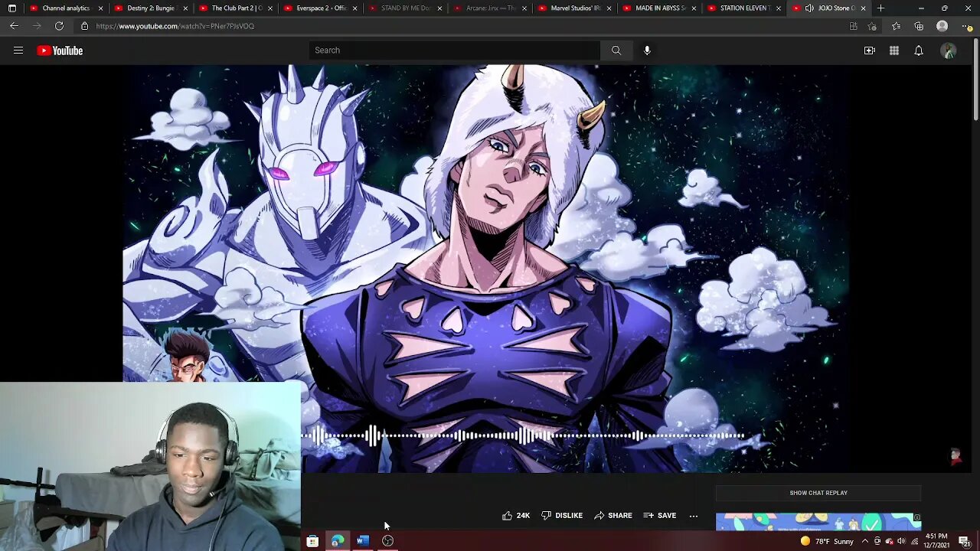Viewport: 980px width, 551px height.
Task: Click the SHARE button
Action: pos(613,516)
